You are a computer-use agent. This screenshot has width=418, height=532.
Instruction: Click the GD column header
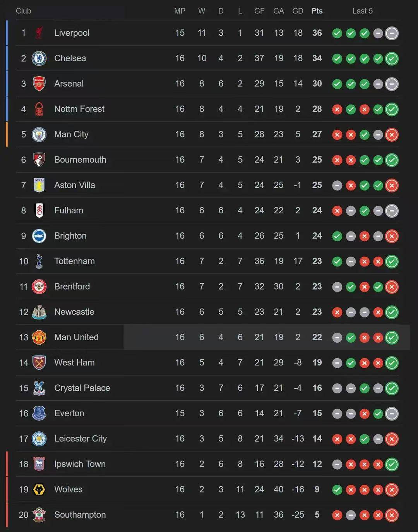coord(298,11)
